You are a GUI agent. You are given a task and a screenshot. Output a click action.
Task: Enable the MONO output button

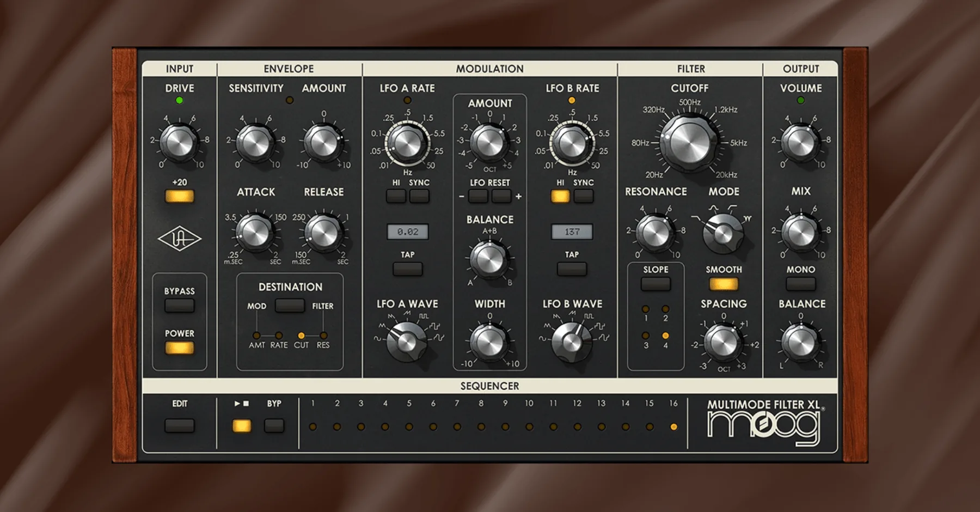click(801, 284)
